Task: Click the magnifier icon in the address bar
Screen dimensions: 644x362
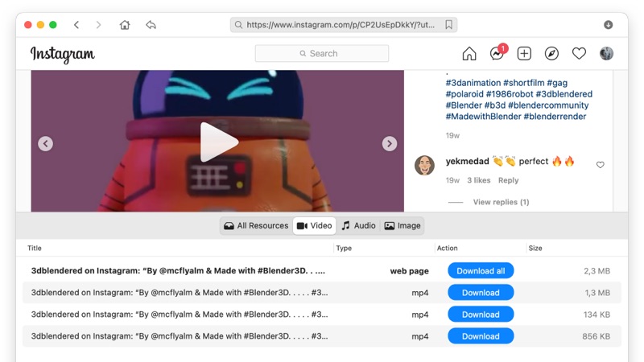Action: point(238,25)
